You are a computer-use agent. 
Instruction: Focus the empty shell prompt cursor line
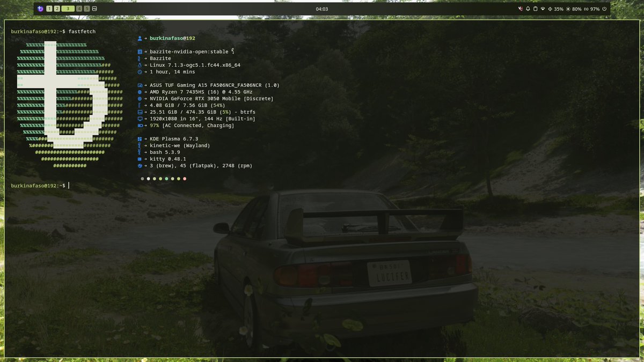69,186
